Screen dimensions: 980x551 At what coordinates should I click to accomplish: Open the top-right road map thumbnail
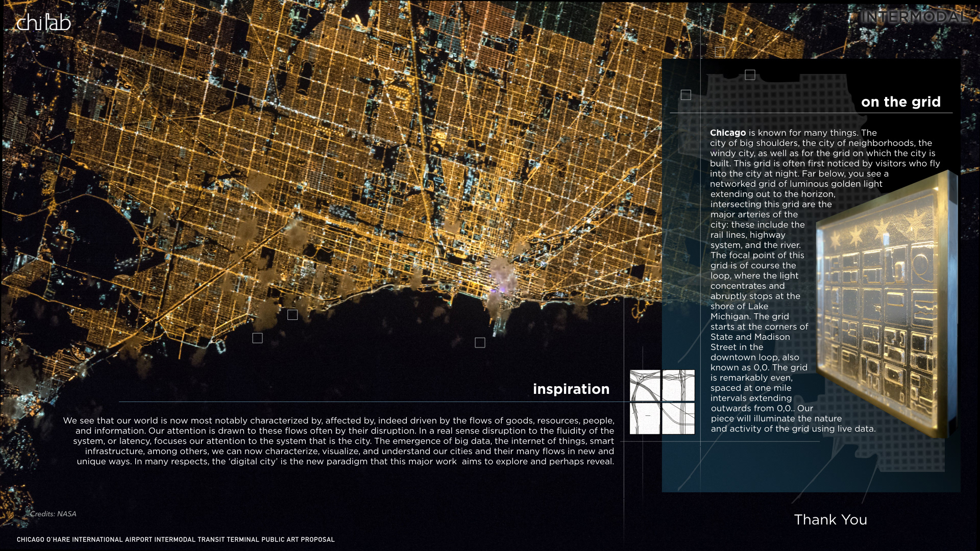point(678,385)
